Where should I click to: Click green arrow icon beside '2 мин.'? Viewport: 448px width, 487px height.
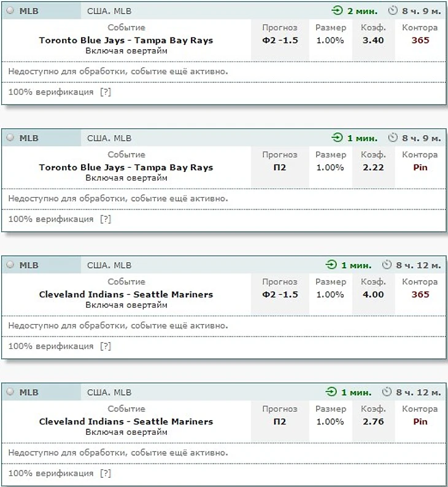338,11
